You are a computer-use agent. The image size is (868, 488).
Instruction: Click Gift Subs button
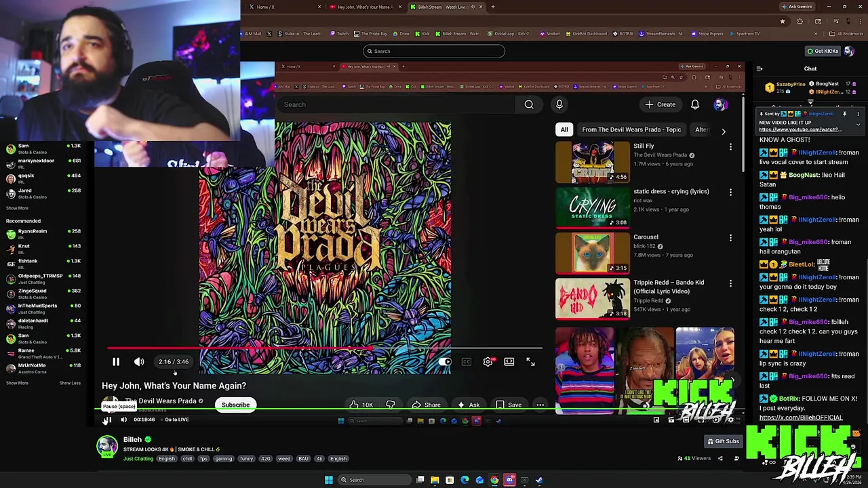(x=723, y=441)
